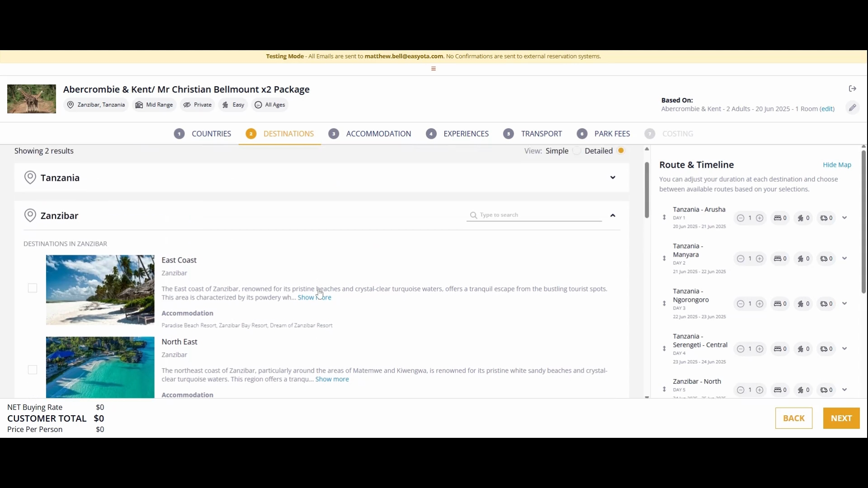Jump to the Transport step

click(533, 134)
